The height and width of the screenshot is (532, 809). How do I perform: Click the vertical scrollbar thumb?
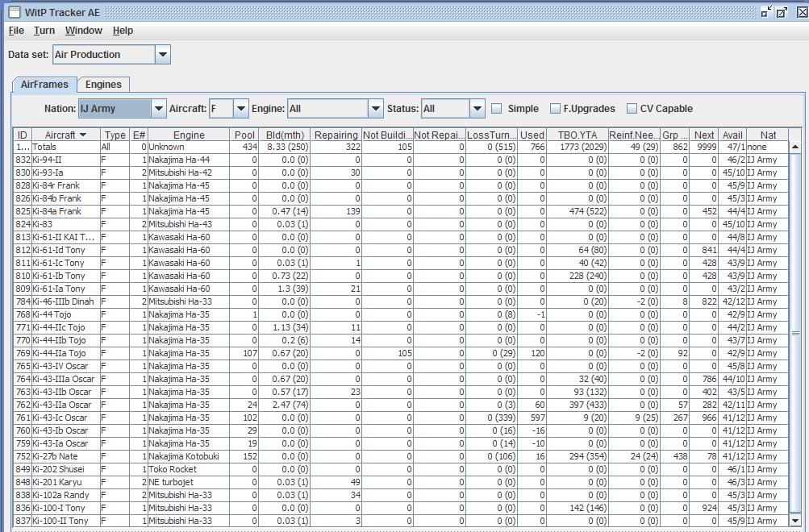(x=795, y=334)
